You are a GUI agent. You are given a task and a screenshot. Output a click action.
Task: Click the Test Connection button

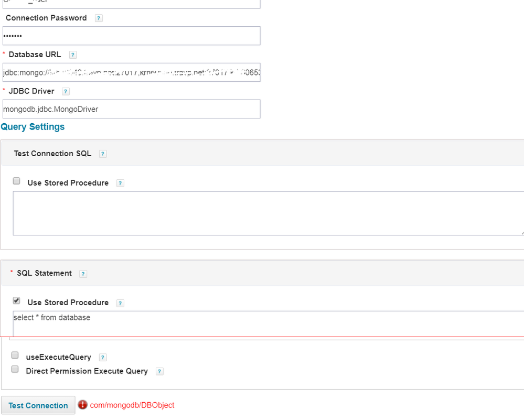click(x=38, y=405)
